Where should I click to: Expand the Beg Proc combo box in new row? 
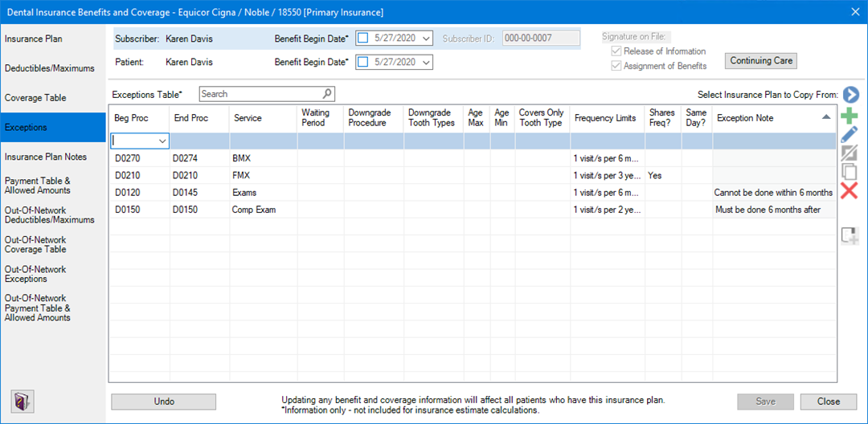pyautogui.click(x=162, y=141)
